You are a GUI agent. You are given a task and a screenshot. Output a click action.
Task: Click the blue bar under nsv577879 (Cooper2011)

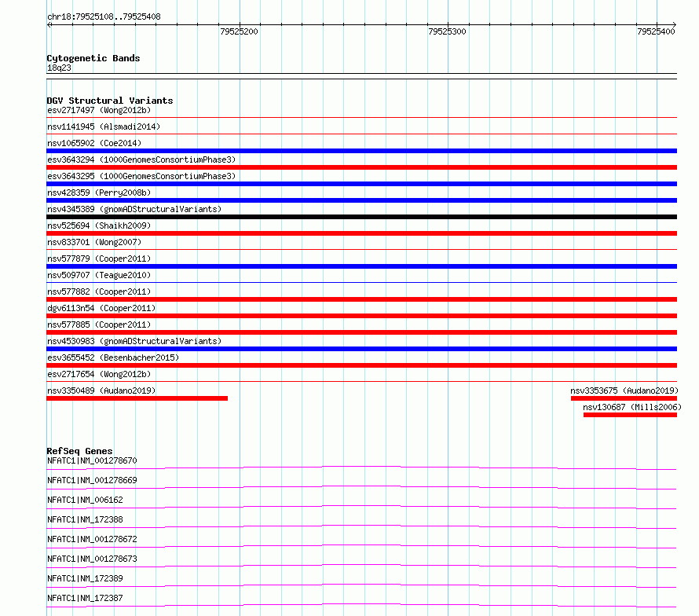[361, 266]
